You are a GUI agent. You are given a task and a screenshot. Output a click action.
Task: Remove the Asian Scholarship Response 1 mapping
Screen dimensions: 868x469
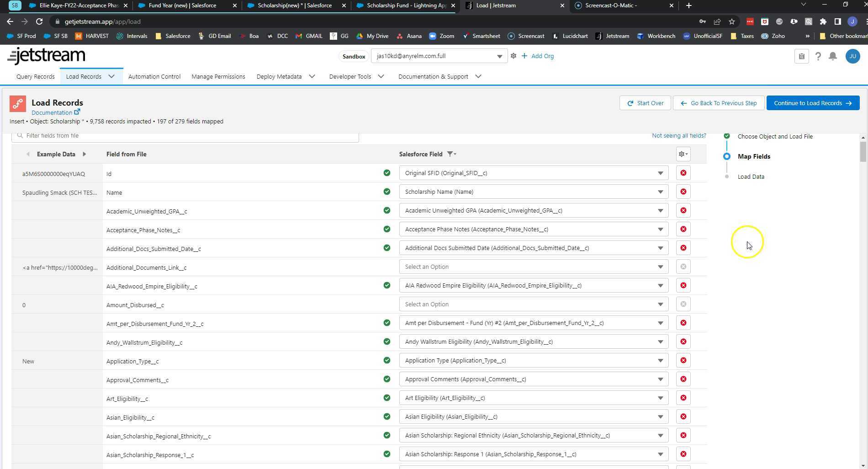[683, 454]
